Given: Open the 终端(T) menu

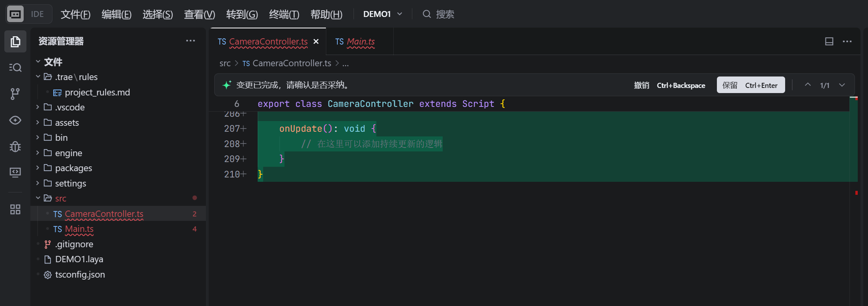Looking at the screenshot, I should tap(284, 15).
